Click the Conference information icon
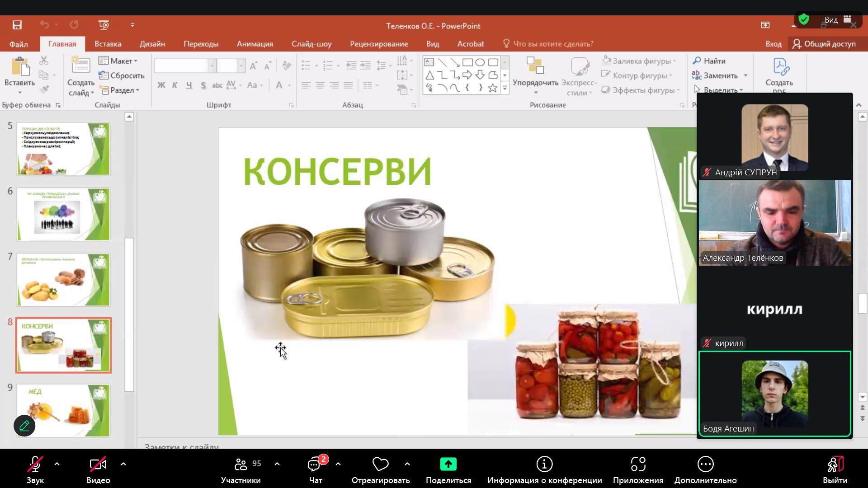The height and width of the screenshot is (488, 868). pyautogui.click(x=544, y=464)
